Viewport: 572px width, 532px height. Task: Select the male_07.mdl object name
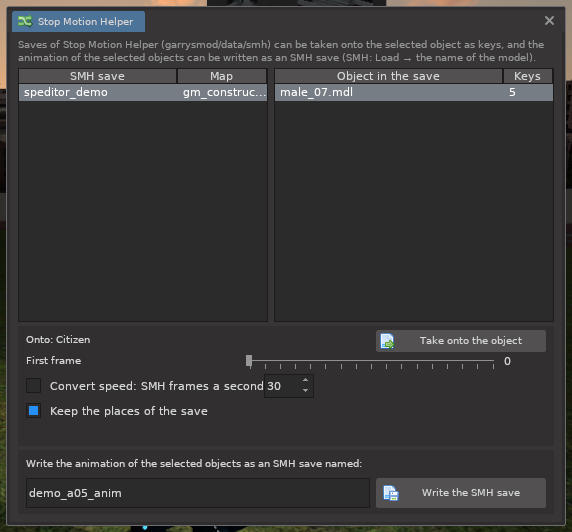(x=316, y=92)
